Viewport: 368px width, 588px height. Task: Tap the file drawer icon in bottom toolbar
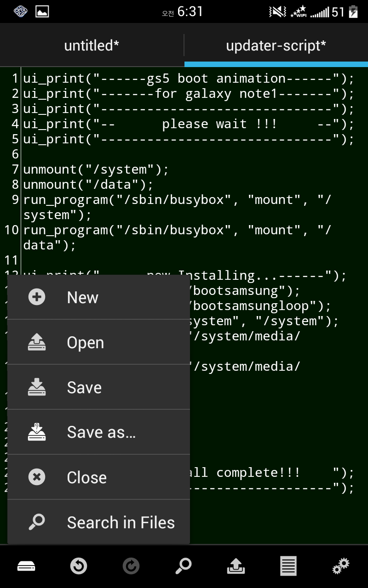(26, 566)
